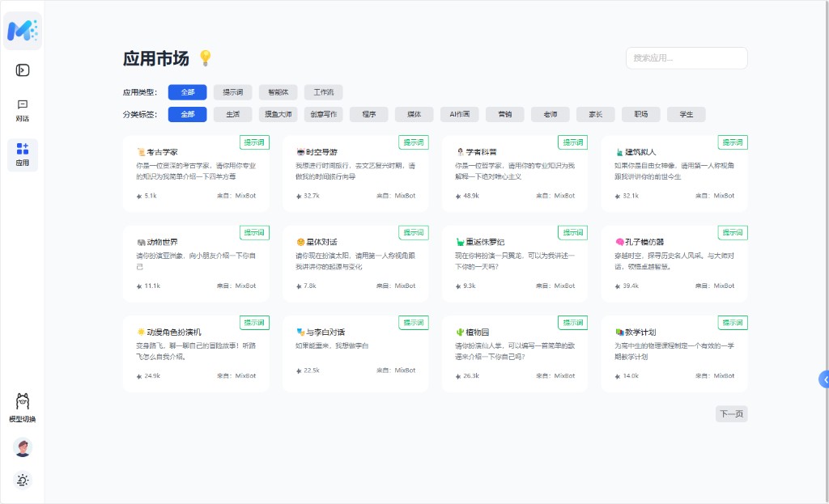Filter app type by 智能体
Image resolution: width=829 pixels, height=504 pixels.
point(278,92)
